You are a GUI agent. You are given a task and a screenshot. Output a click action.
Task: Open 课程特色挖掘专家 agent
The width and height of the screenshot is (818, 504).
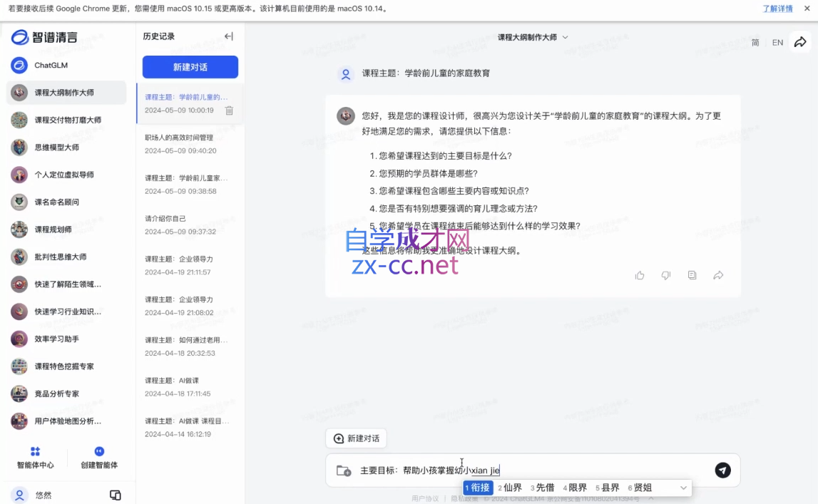66,366
